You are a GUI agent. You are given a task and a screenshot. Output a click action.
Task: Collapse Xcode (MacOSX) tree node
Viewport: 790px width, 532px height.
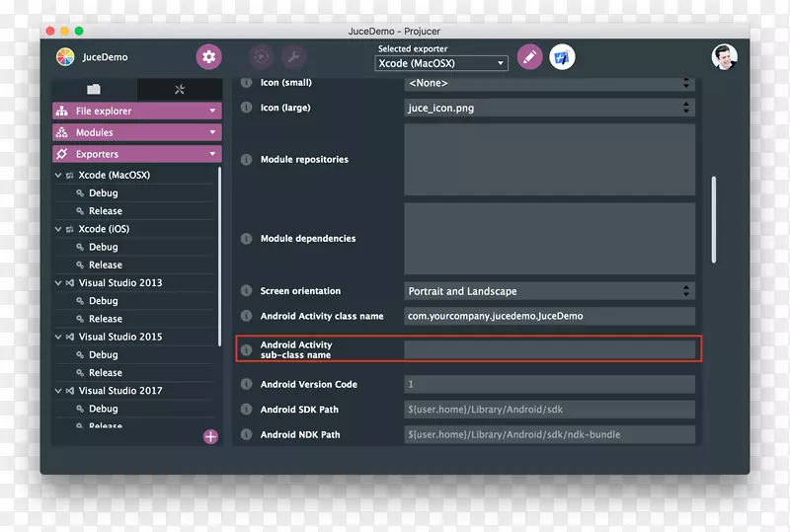tap(58, 176)
